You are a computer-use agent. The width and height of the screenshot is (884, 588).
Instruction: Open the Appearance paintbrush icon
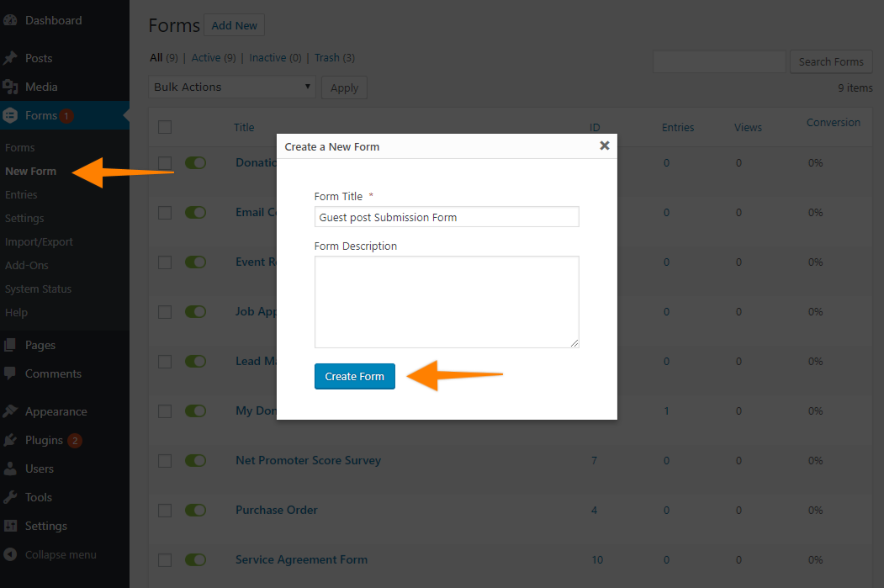10,411
